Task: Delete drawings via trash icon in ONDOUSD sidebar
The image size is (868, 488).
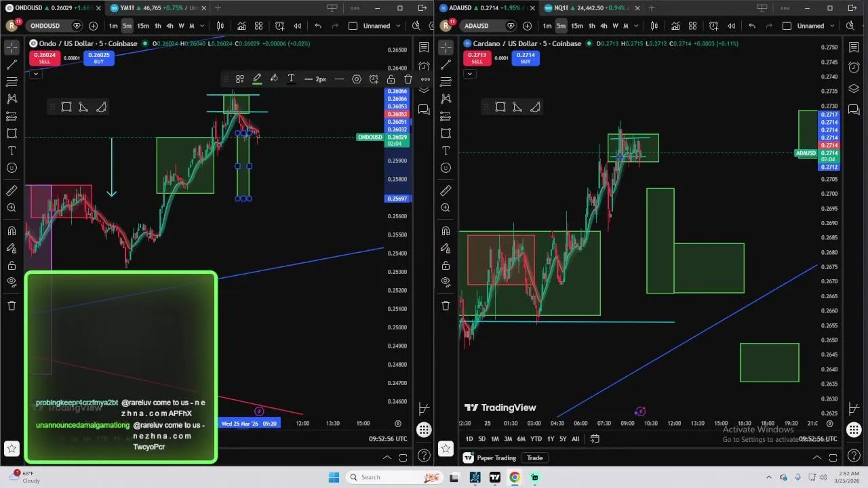Action: pyautogui.click(x=12, y=305)
